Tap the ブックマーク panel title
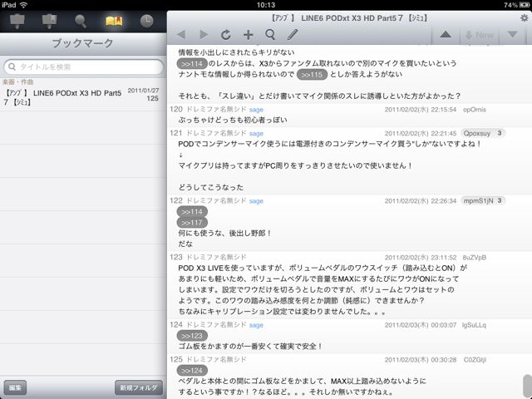The height and width of the screenshot is (399, 532). 82,43
